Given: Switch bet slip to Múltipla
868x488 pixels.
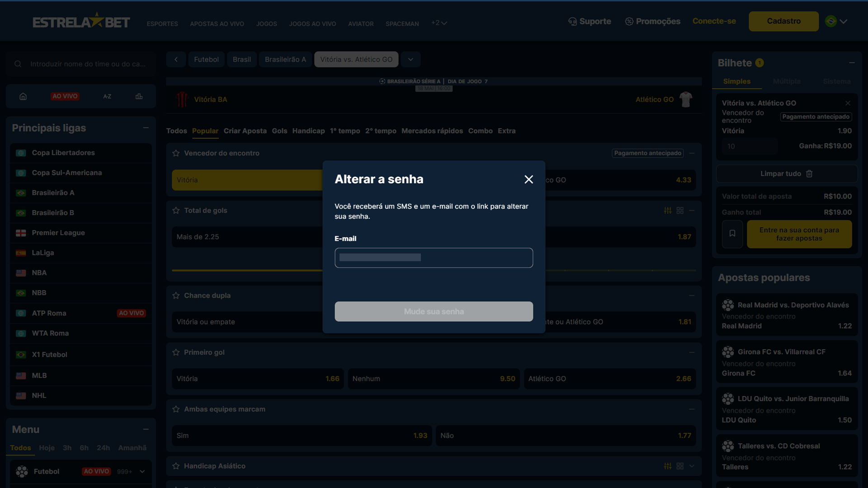Looking at the screenshot, I should [787, 81].
